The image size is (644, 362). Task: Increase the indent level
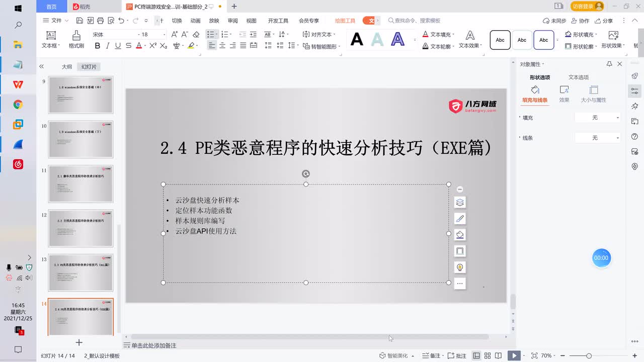pos(253,34)
